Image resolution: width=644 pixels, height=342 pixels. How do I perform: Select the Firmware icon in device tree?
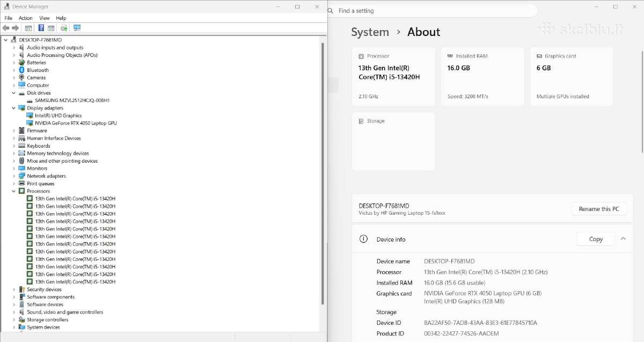21,130
